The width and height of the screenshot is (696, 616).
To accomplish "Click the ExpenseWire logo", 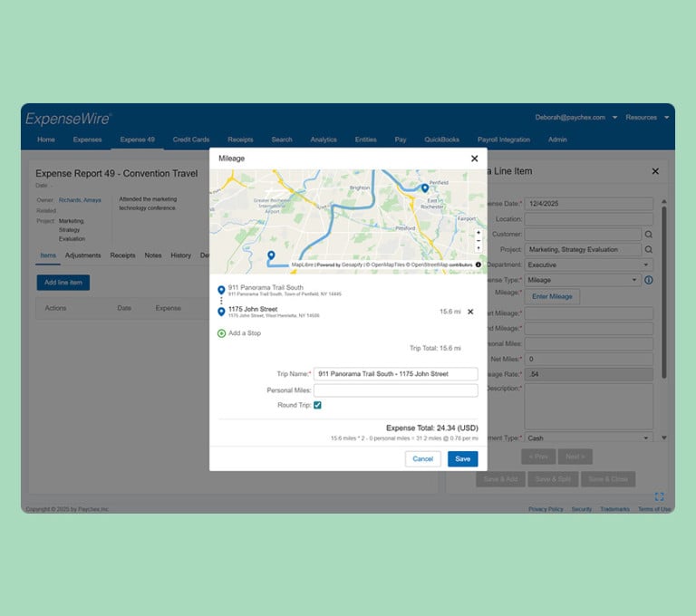I will coord(68,119).
